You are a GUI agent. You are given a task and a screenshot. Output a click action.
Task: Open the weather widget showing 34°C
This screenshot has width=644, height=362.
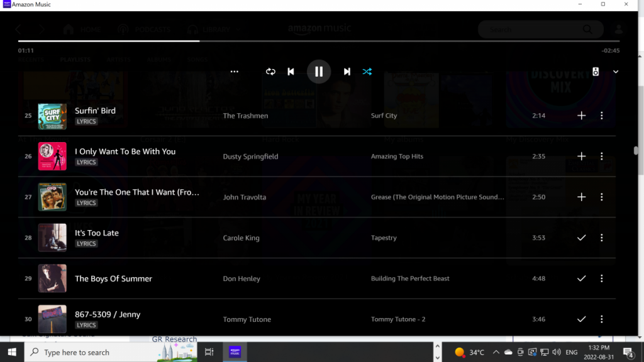[469, 352]
